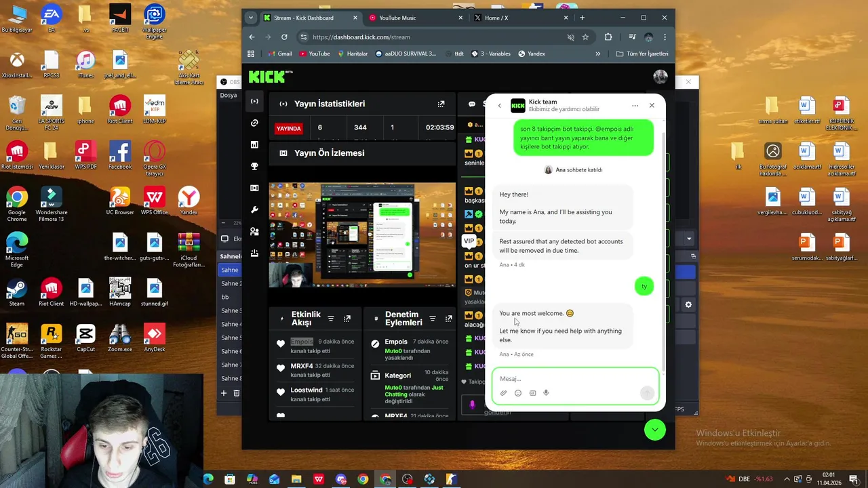Click MRXF4 in the activity feed
This screenshot has height=488, width=868.
(x=302, y=366)
